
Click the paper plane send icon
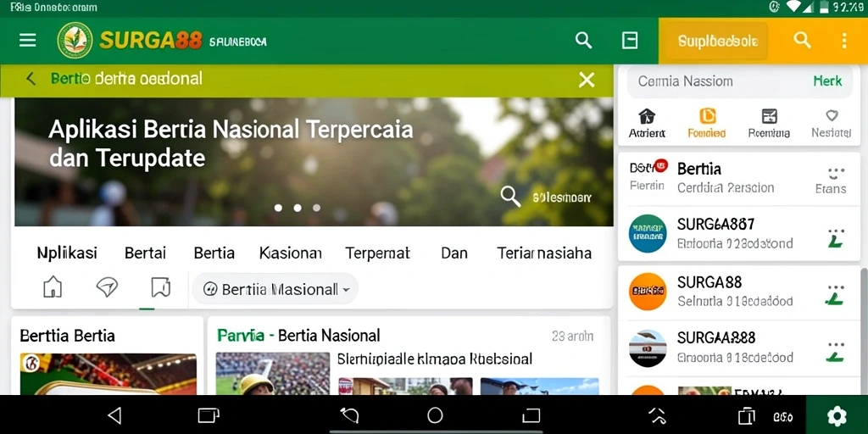107,287
